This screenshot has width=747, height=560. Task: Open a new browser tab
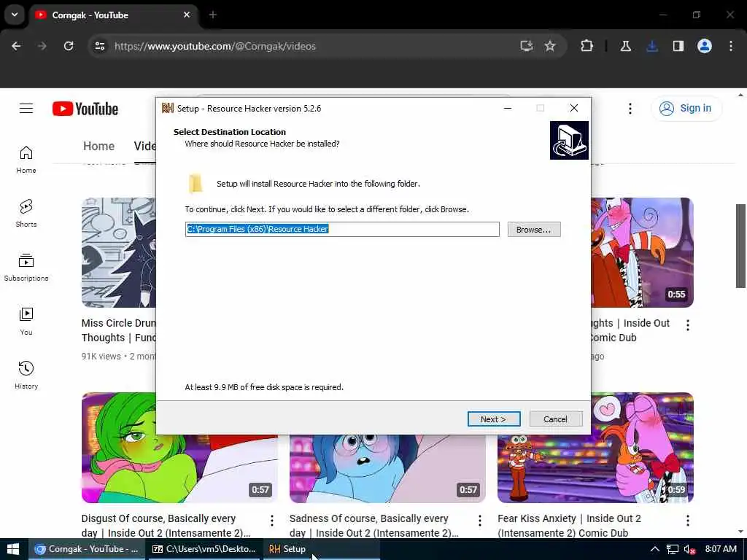(x=213, y=15)
